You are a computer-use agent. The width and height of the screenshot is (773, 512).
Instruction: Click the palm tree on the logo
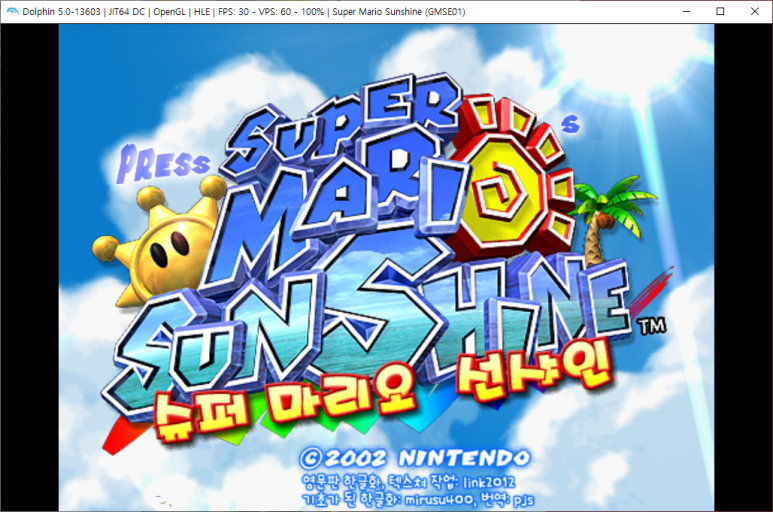613,219
